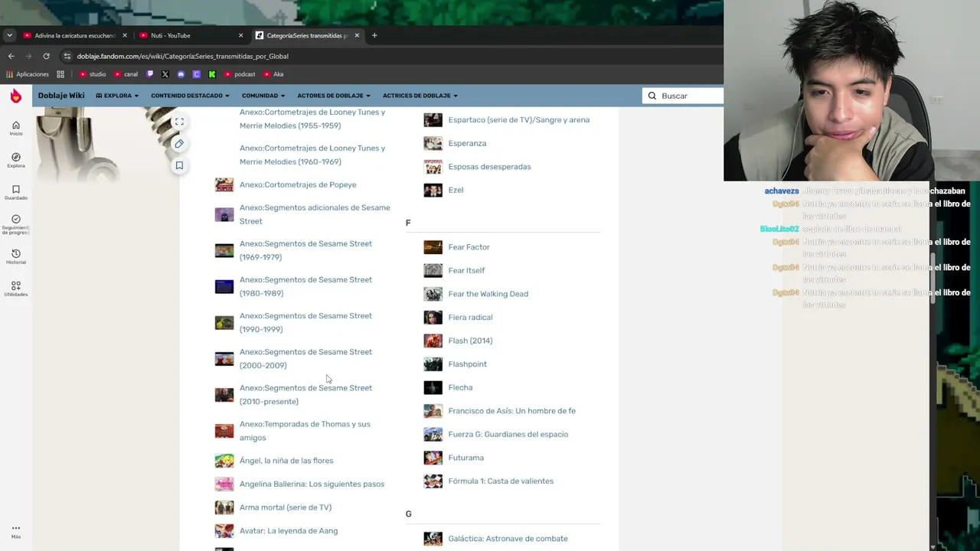Open the studio YouTube bookmark

(x=93, y=74)
